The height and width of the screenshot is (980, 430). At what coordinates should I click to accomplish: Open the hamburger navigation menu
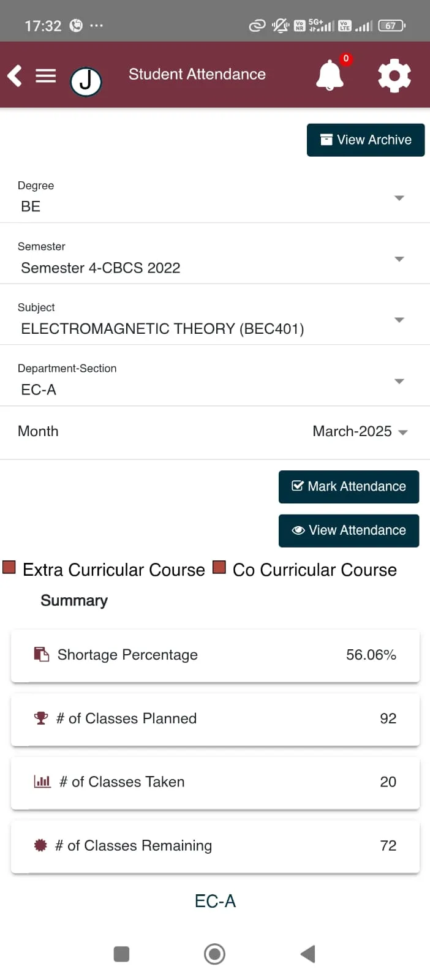coord(45,76)
